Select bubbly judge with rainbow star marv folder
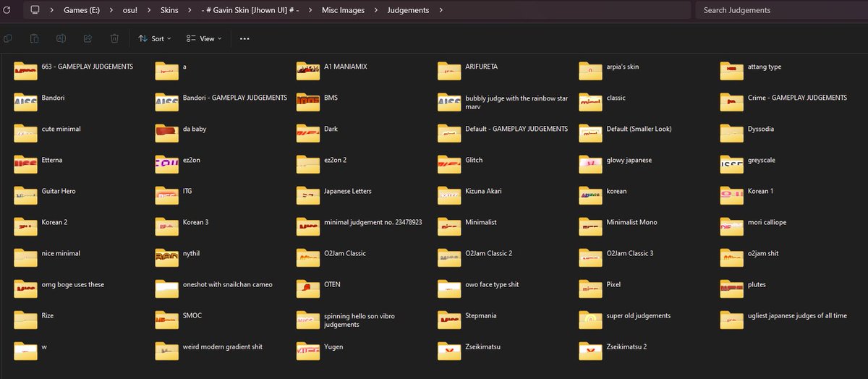This screenshot has width=868, height=379. [503, 102]
